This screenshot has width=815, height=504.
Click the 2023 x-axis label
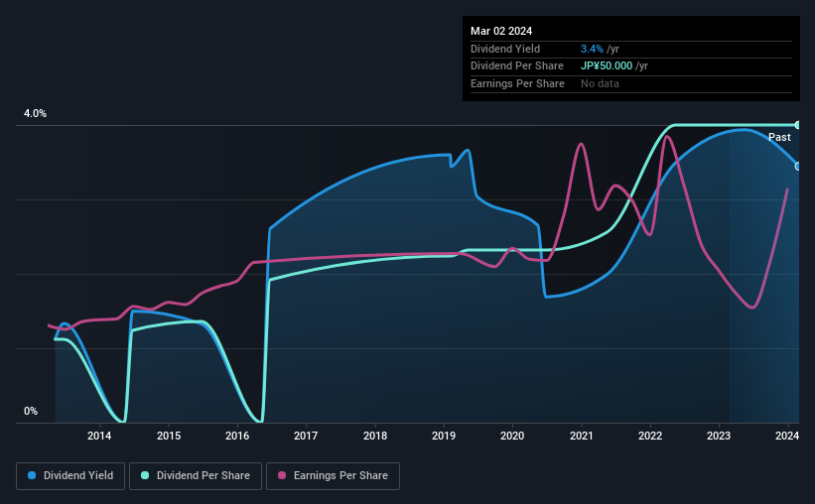click(x=719, y=436)
